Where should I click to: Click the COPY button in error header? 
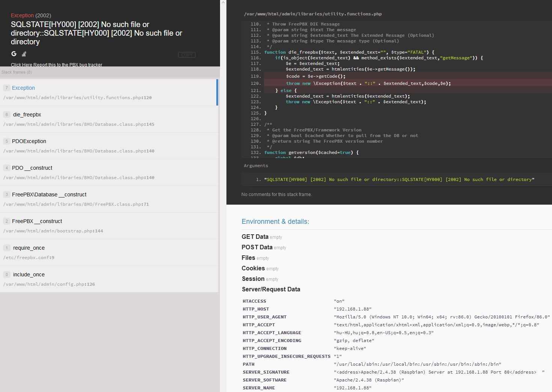187,55
